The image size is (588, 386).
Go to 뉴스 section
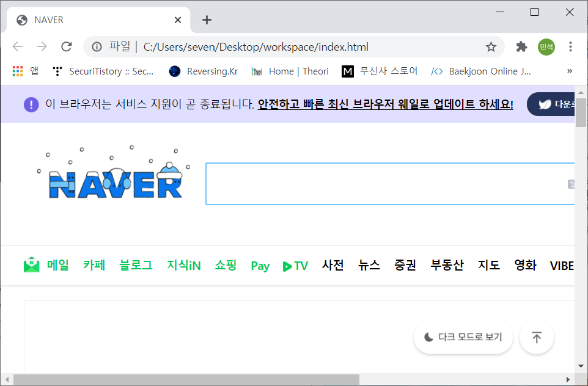369,265
